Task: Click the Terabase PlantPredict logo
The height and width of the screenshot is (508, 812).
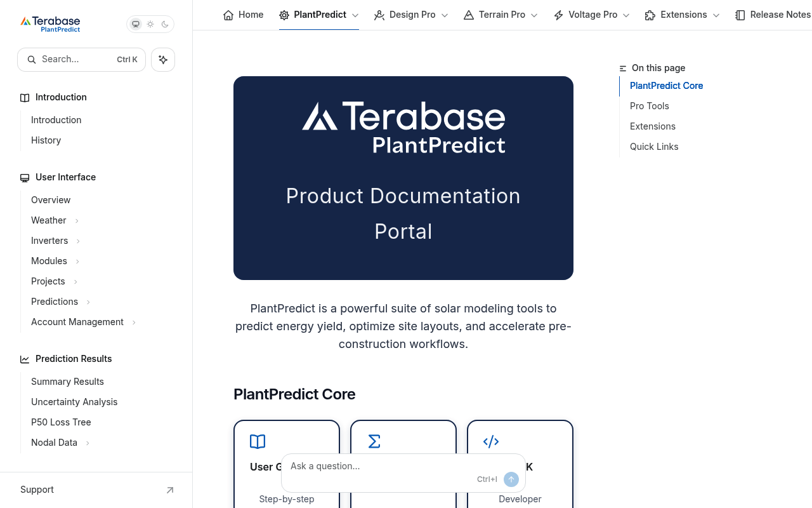Action: tap(50, 24)
